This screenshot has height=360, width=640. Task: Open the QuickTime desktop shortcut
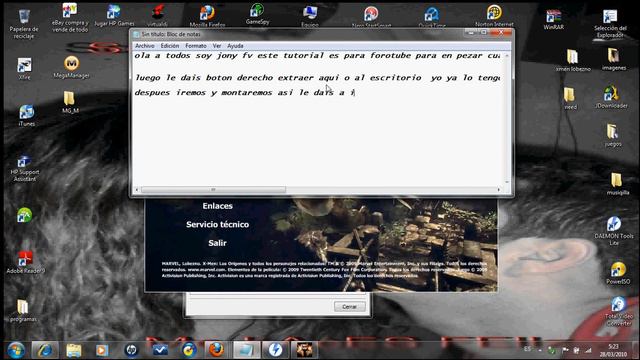(x=432, y=18)
